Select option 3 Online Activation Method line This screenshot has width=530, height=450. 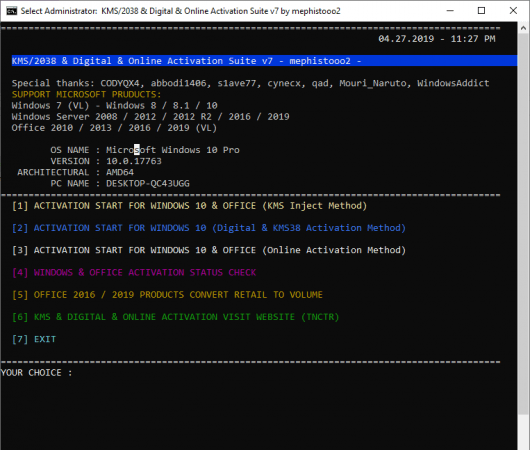(209, 250)
